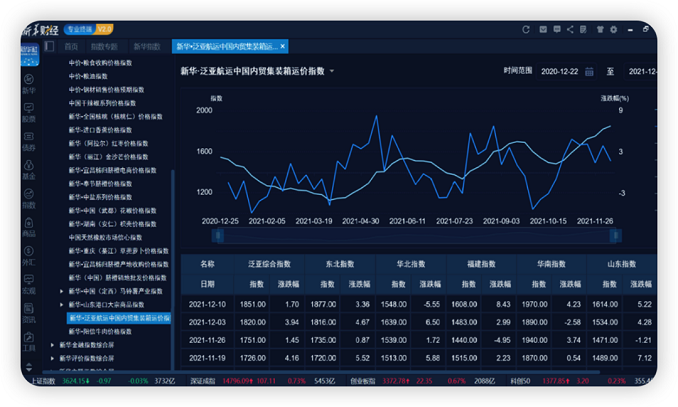The width and height of the screenshot is (678, 407).
Task: Switch to the 首页 tab
Action: (71, 47)
